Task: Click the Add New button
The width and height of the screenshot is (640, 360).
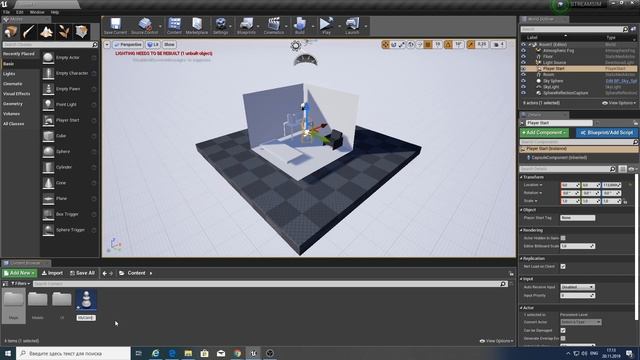Action: pyautogui.click(x=19, y=273)
